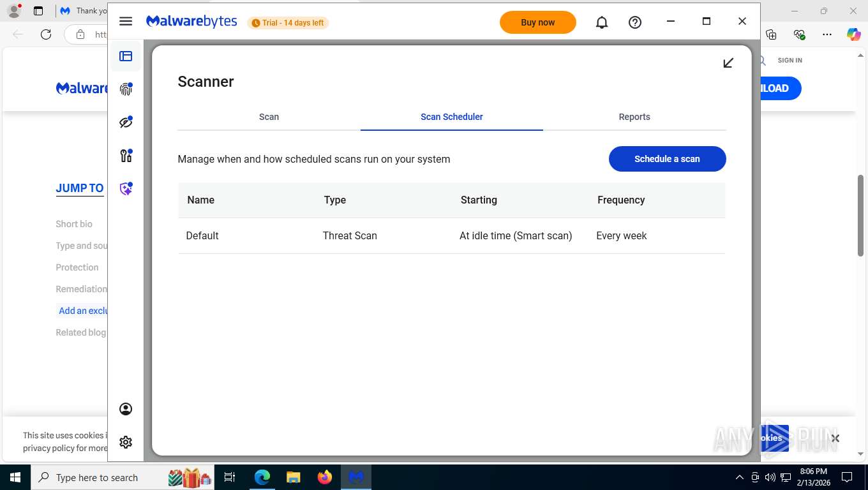Open the Settings gear in Malwarebytes sidebar
This screenshot has width=868, height=490.
(x=126, y=442)
